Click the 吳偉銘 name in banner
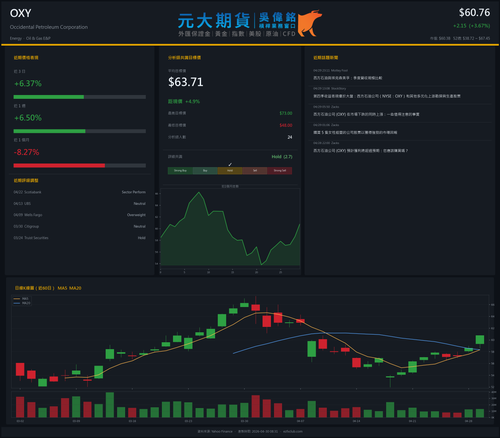The width and height of the screenshot is (500, 438). click(277, 17)
